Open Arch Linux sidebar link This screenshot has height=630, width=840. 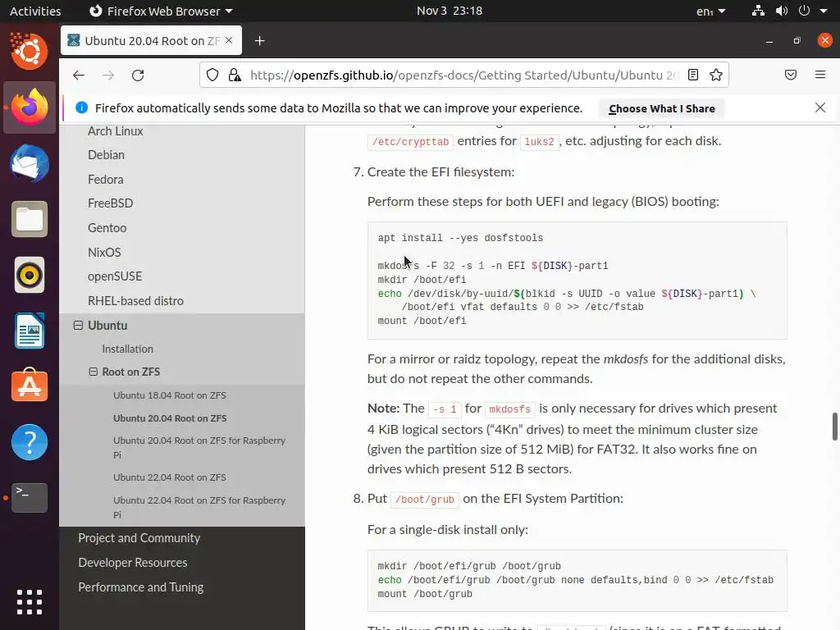(115, 130)
